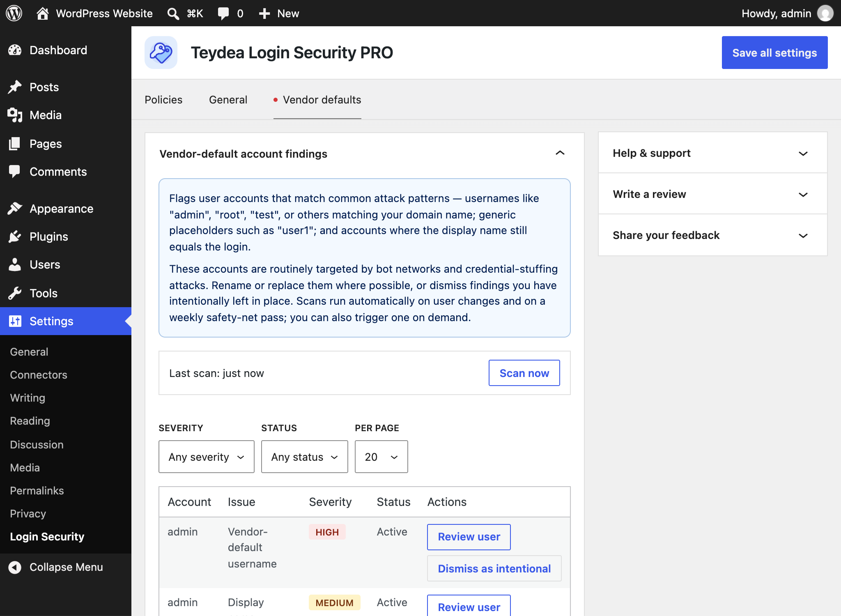Viewport: 841px width, 616px height.
Task: Expand the Write a review section
Action: 713,194
